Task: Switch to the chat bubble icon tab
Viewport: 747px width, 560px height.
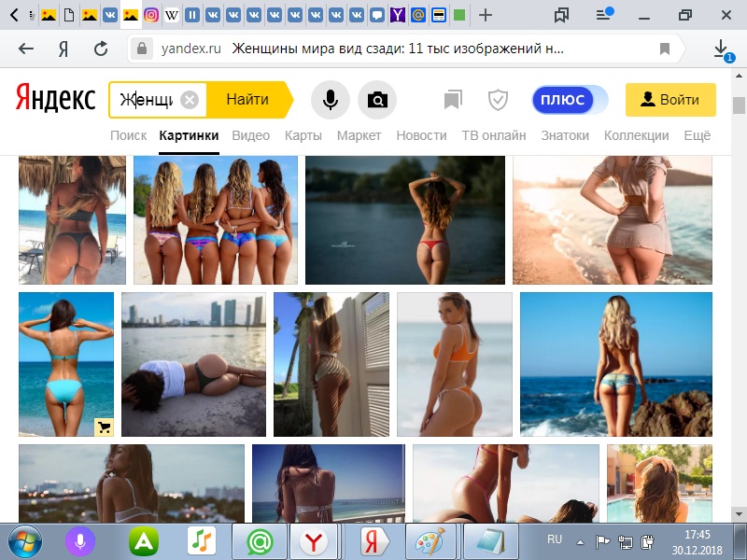Action: pos(377,15)
